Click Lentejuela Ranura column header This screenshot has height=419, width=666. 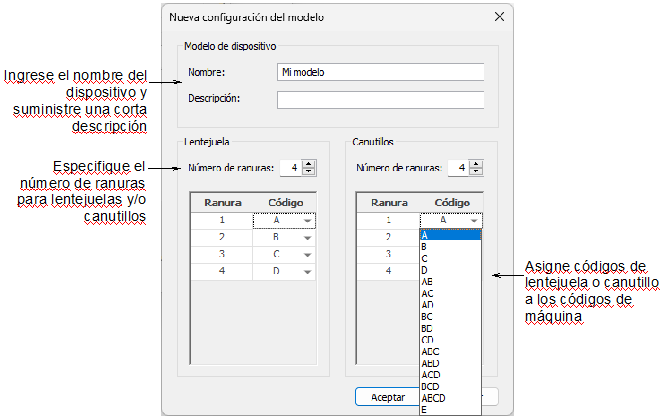coord(223,203)
